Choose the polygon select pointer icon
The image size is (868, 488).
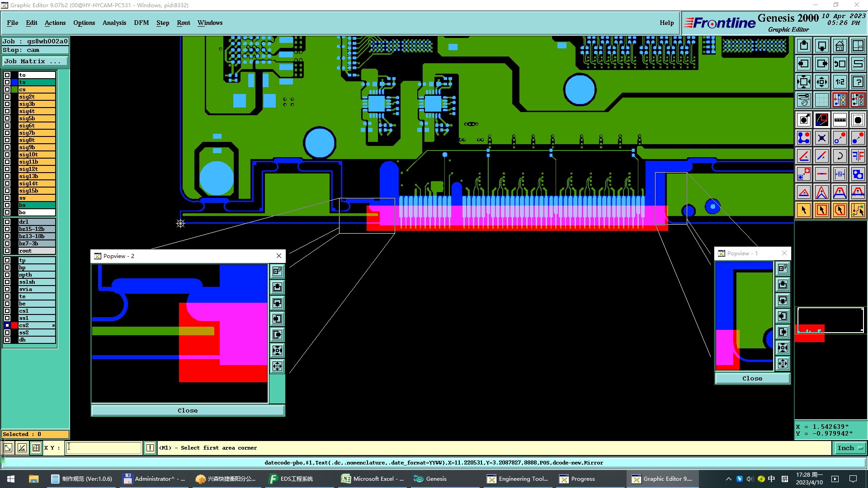[840, 210]
